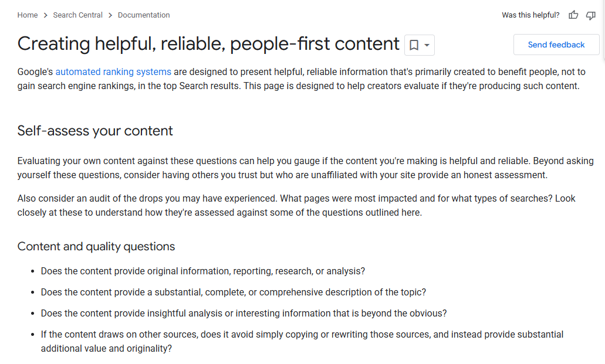Click the thumbs down not helpful icon
The height and width of the screenshot is (364, 605).
coord(591,15)
